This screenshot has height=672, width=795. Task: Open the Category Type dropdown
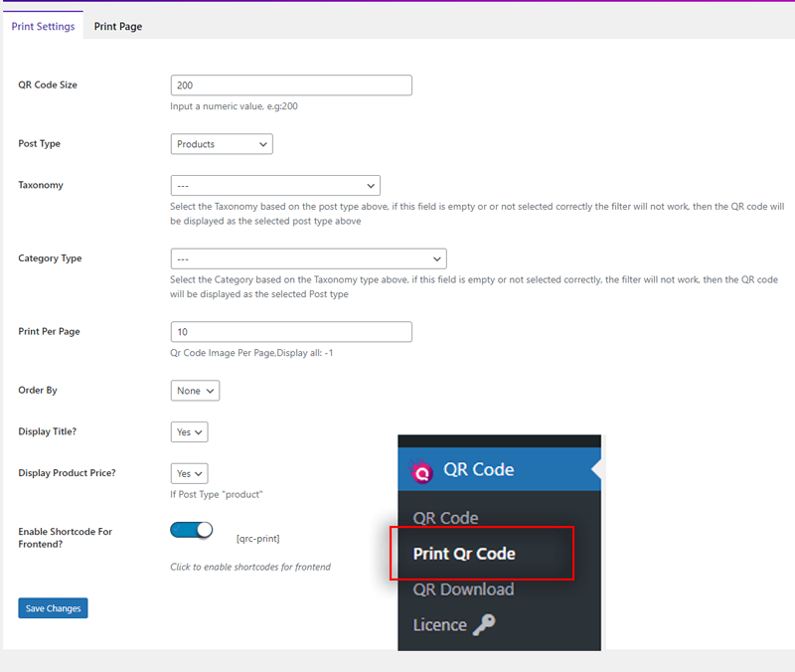click(308, 257)
